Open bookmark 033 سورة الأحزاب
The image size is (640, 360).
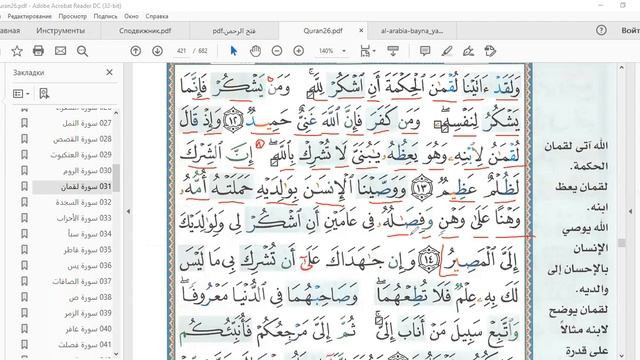(84, 218)
